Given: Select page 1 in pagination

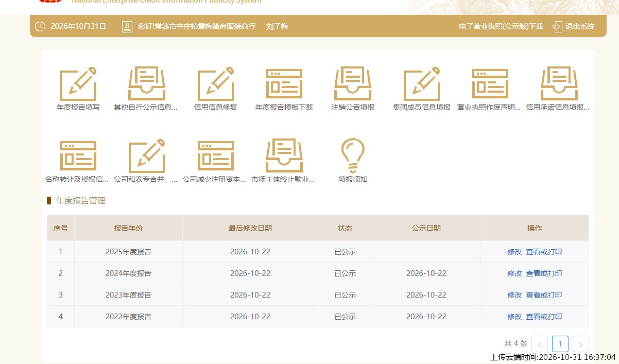Looking at the screenshot, I should click(560, 344).
